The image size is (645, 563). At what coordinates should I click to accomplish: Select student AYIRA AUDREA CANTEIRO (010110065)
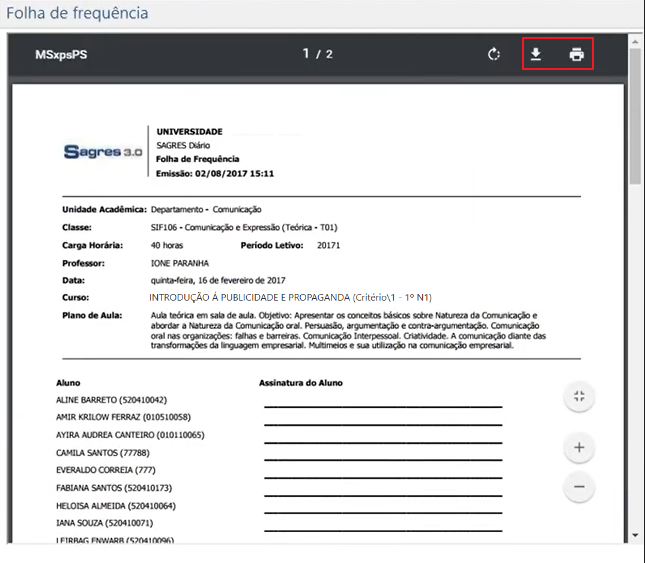coord(130,435)
